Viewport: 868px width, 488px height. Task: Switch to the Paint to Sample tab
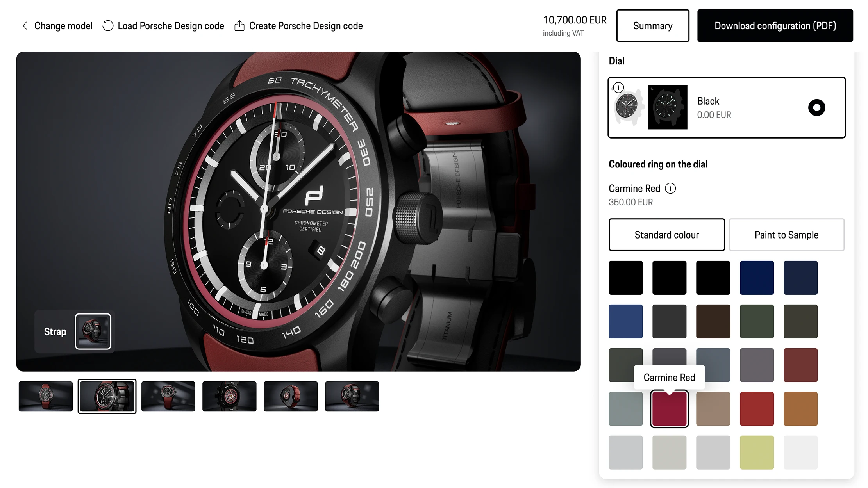786,235
